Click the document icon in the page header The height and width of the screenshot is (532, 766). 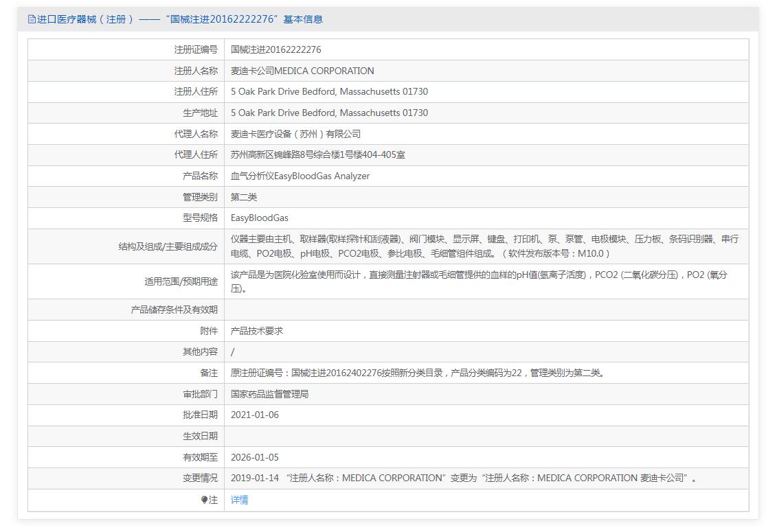[x=32, y=19]
